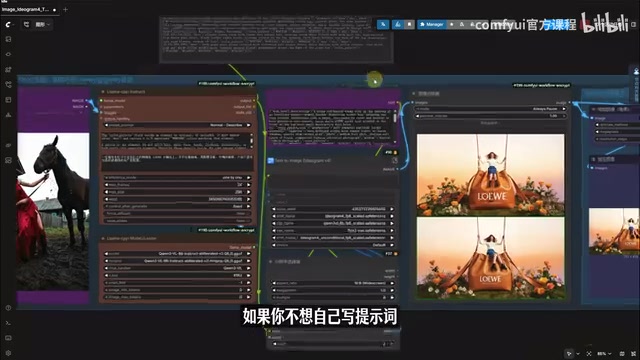This screenshot has width=640, height=360.
Task: Increase max_size value with its right arrow
Action: point(249,192)
